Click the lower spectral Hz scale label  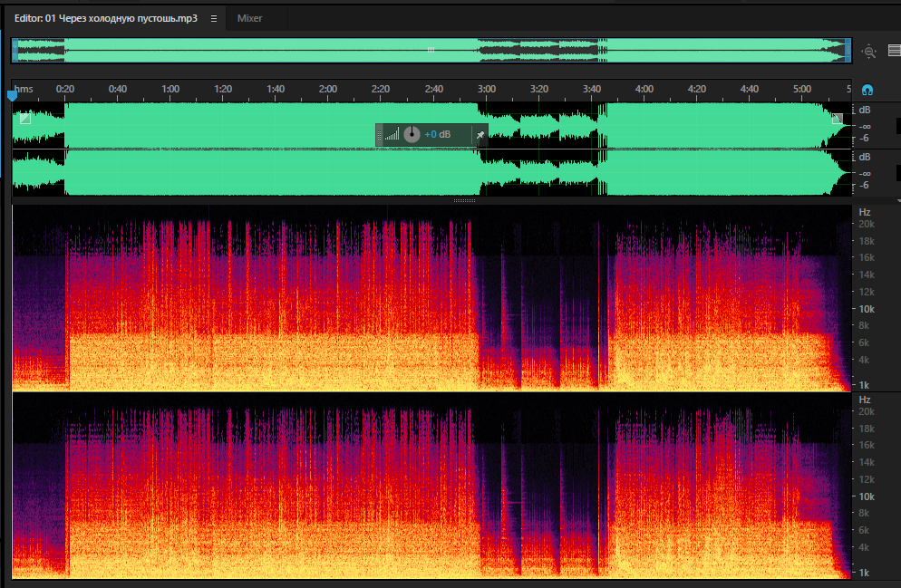click(x=865, y=400)
